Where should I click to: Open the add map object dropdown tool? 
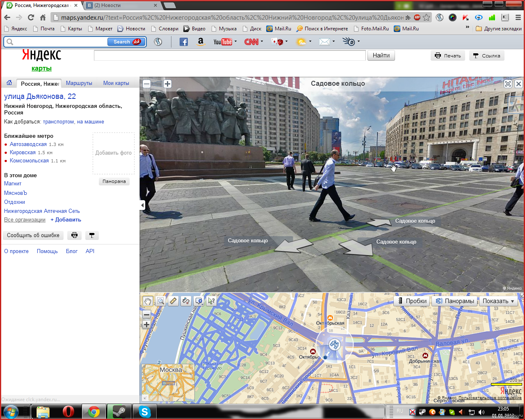(199, 301)
